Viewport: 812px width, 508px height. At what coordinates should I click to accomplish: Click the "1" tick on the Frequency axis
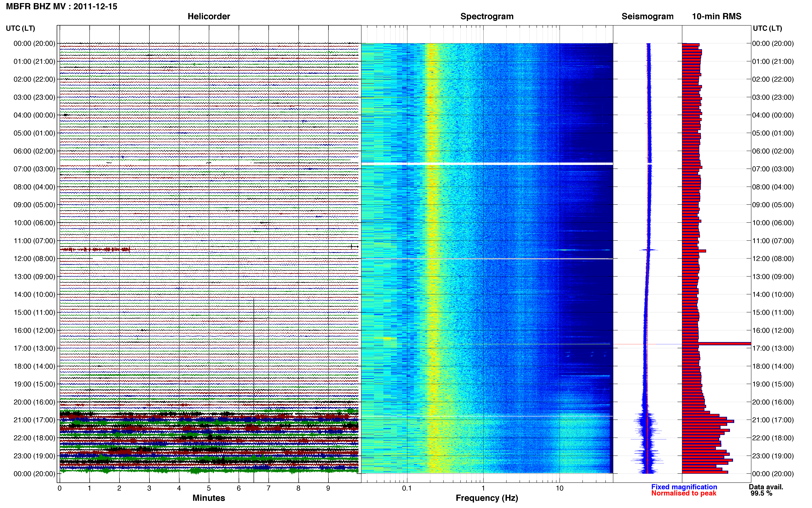(x=483, y=488)
